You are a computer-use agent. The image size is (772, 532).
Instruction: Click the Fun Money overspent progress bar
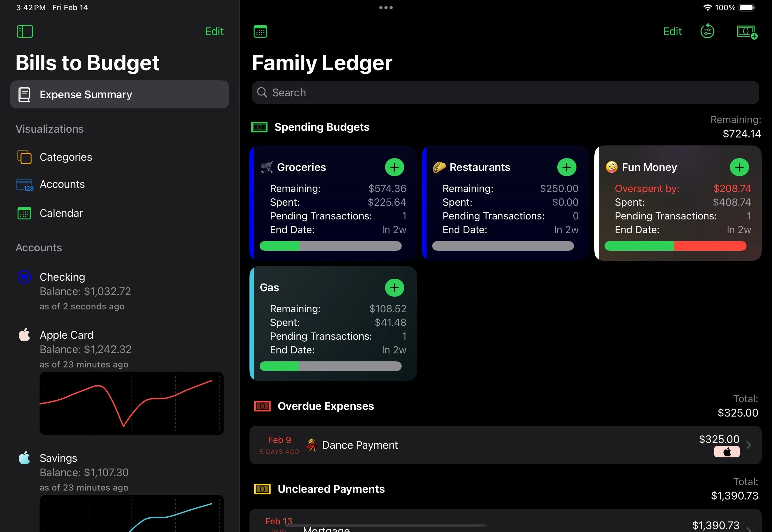pyautogui.click(x=675, y=246)
